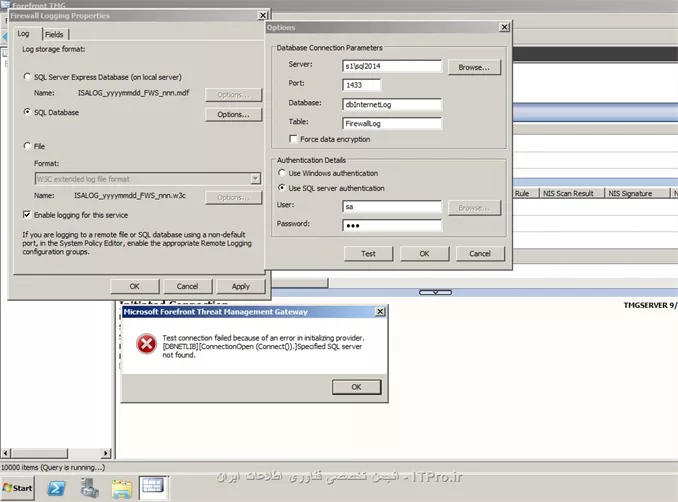Click Options button next to SQL Database
Viewport: 678px width, 502px height.
click(233, 115)
